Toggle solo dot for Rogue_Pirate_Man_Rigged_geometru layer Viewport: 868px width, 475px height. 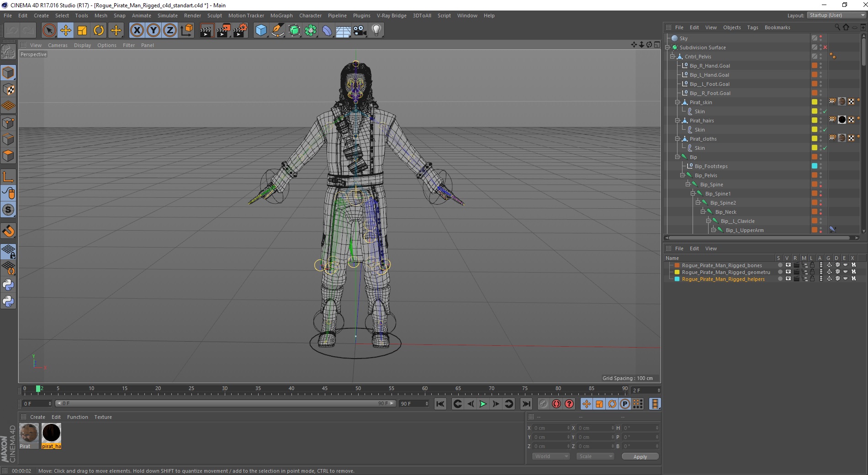coord(780,272)
